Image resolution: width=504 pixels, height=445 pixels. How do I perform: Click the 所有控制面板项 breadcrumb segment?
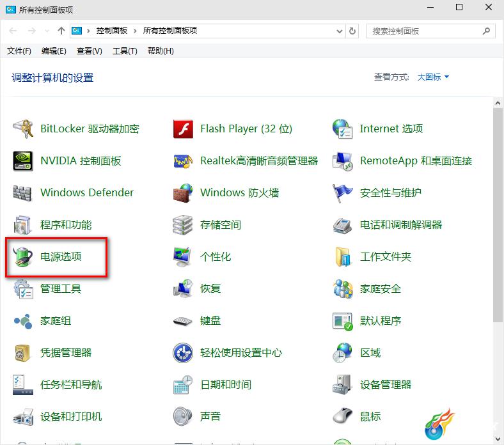[x=170, y=31]
